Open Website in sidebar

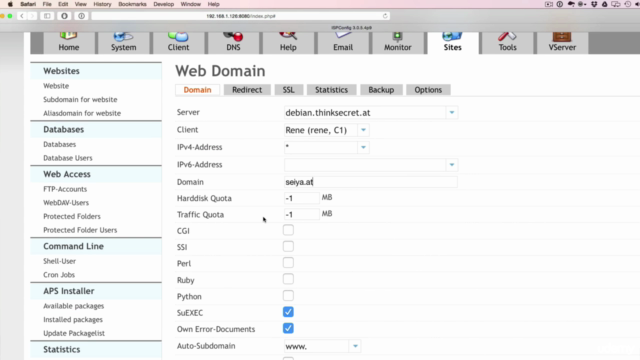click(x=56, y=86)
